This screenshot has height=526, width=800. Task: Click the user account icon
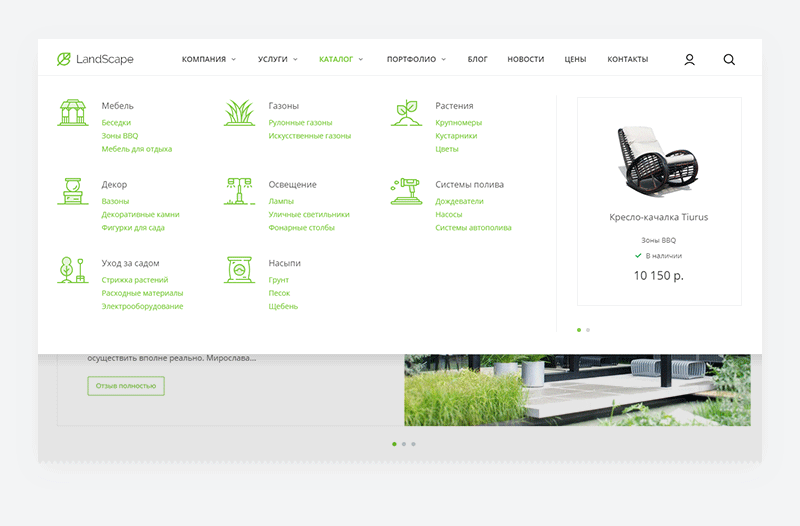click(x=689, y=60)
